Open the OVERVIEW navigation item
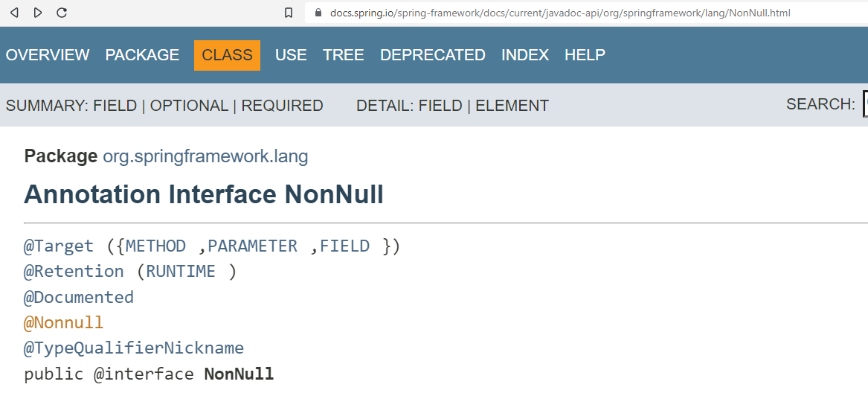 48,55
